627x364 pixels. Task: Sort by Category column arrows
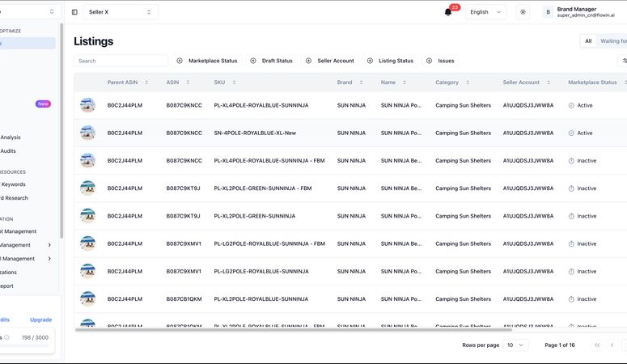point(468,83)
